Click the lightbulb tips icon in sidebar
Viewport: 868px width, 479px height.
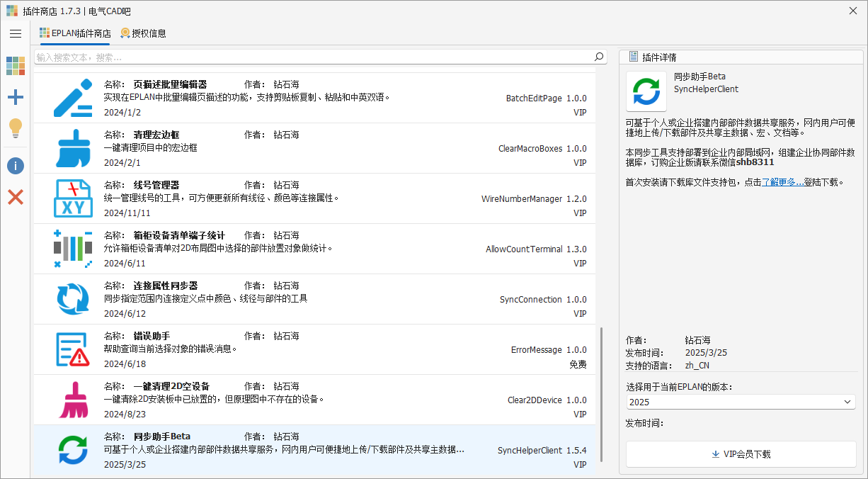pyautogui.click(x=16, y=128)
